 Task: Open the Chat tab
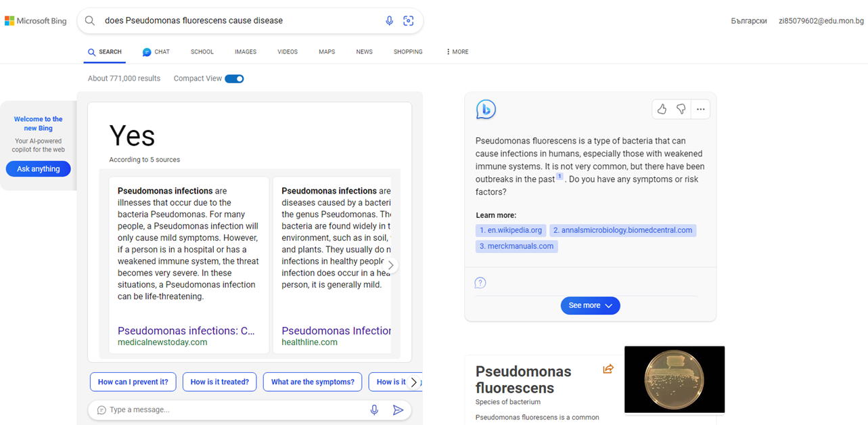point(156,52)
